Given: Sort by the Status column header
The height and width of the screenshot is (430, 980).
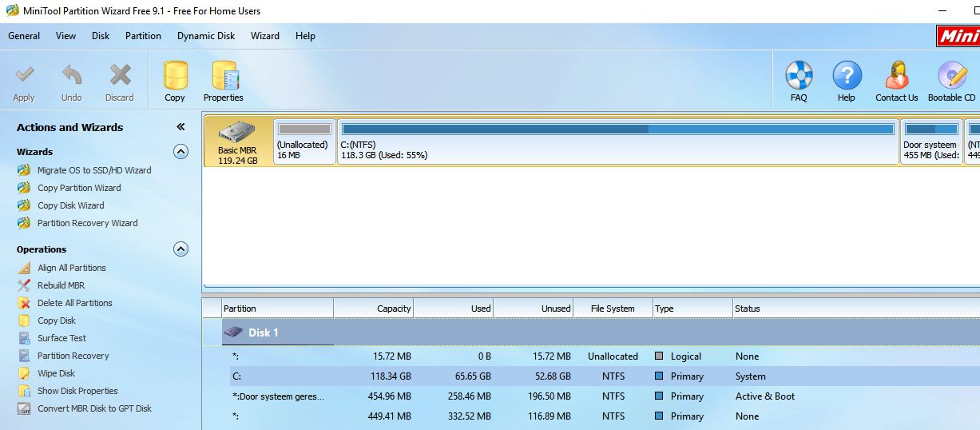Looking at the screenshot, I should click(856, 309).
